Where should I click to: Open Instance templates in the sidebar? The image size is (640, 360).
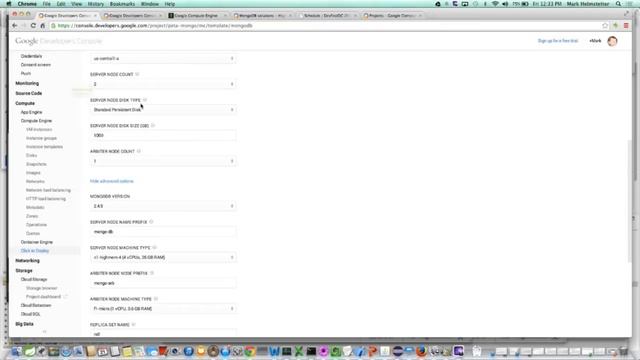click(44, 147)
